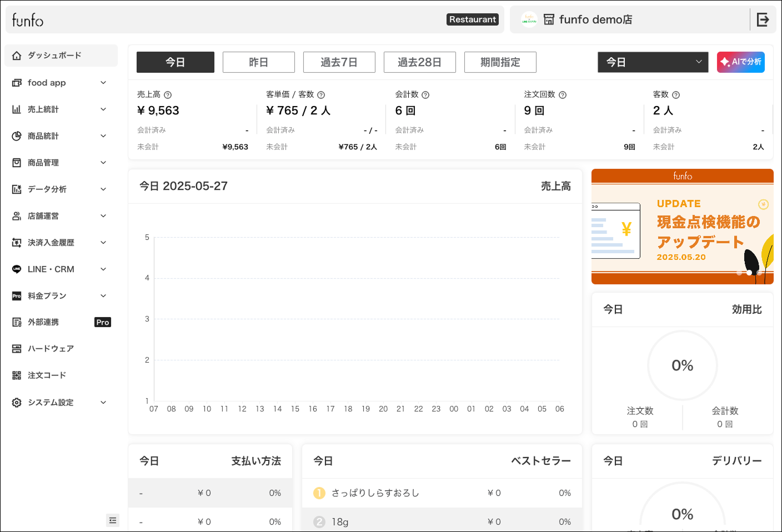782x532 pixels.
Task: Expand the 商品統計 menu chevron
Action: pyautogui.click(x=103, y=136)
